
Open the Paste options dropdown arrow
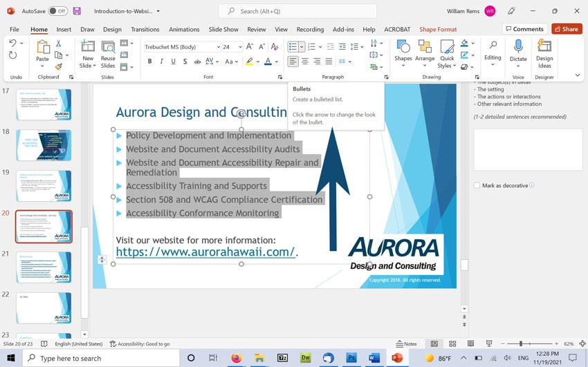click(42, 66)
